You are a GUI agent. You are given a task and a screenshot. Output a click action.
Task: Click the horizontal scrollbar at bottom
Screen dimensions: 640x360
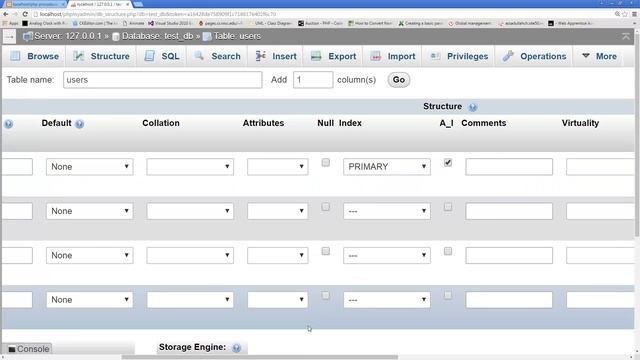point(260,357)
